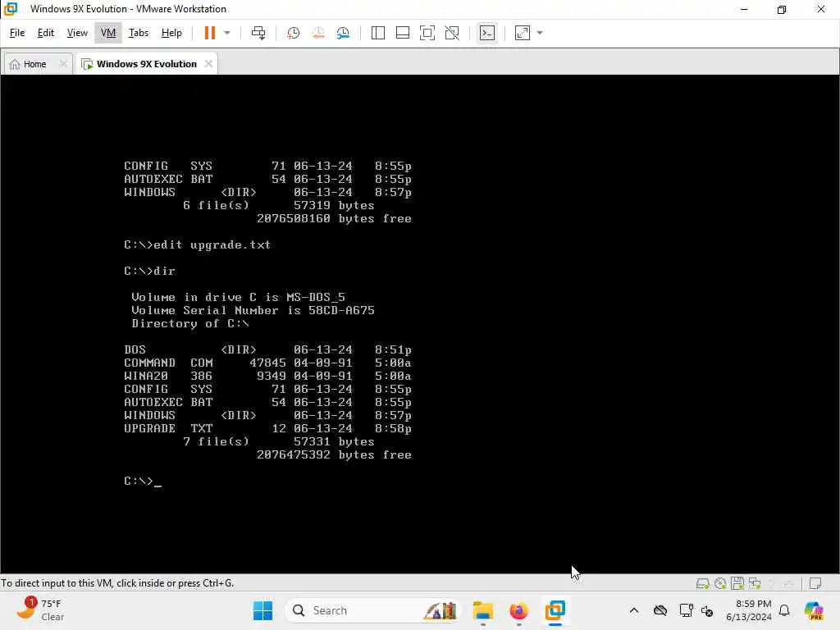Open File Explorer from taskbar
The height and width of the screenshot is (630, 840).
click(x=482, y=610)
